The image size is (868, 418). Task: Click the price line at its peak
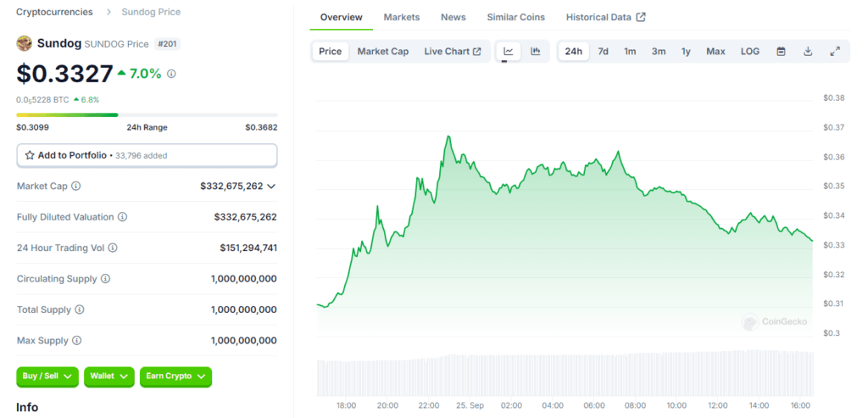click(x=448, y=137)
